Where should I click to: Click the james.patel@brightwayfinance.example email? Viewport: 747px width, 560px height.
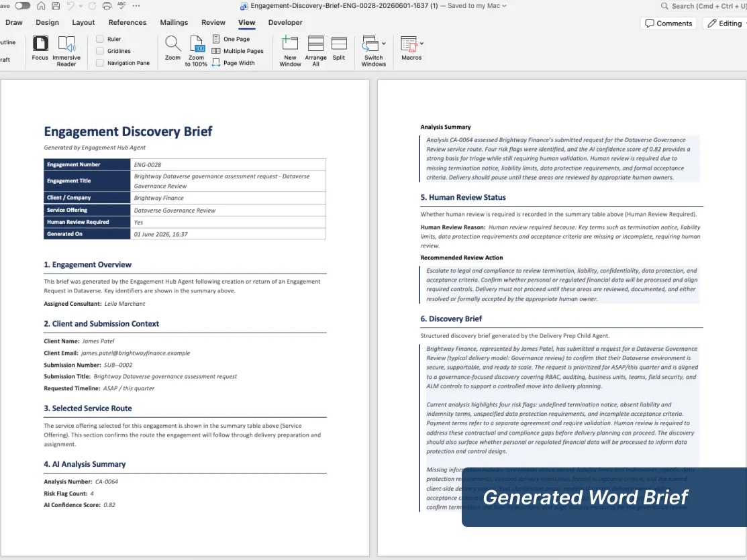136,353
